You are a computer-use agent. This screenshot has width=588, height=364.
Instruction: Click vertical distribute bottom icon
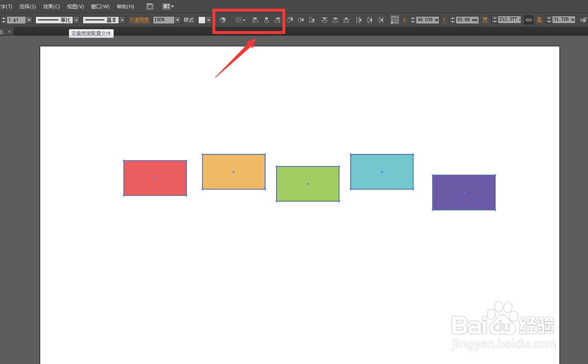click(346, 20)
